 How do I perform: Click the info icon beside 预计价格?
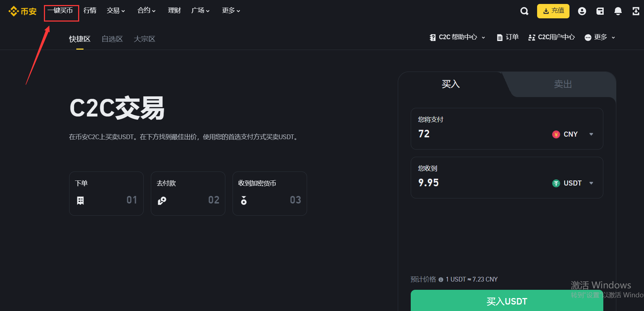441,280
